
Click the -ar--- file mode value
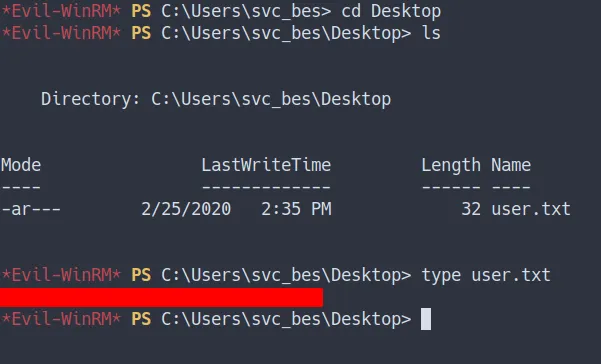[x=31, y=210]
